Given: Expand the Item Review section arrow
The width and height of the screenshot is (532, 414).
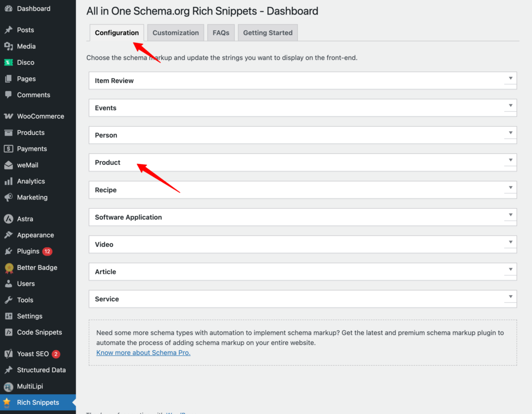Looking at the screenshot, I should coord(511,78).
